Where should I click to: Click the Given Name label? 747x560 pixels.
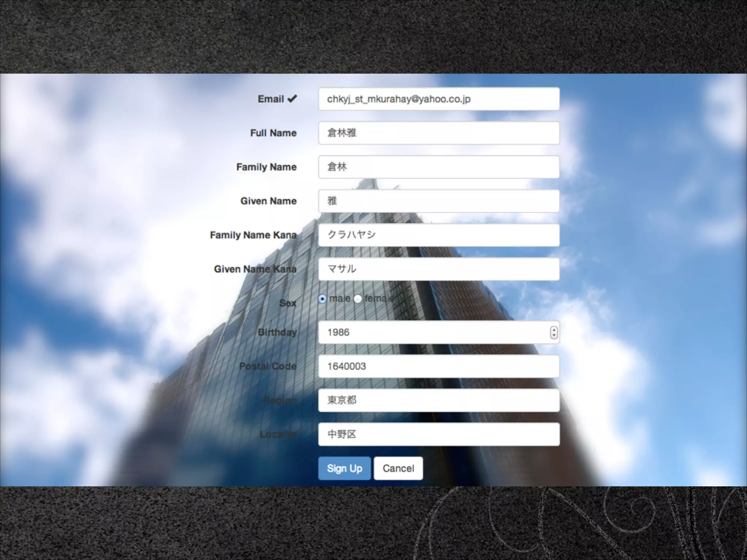(x=268, y=201)
